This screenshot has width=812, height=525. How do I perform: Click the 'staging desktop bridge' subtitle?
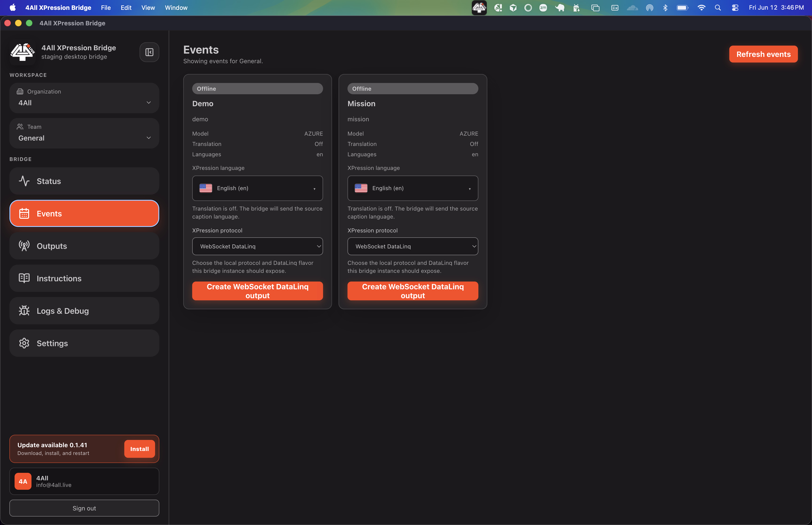tap(74, 57)
